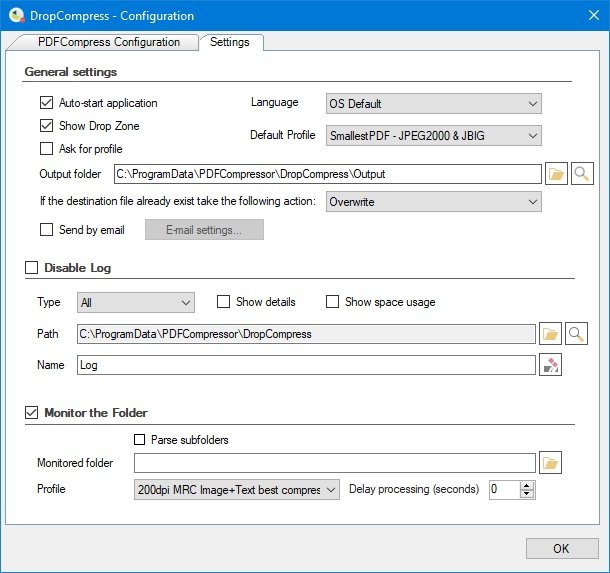Click magnifier icon next to log Path
Screen dimensions: 610x573
[x=575, y=334]
